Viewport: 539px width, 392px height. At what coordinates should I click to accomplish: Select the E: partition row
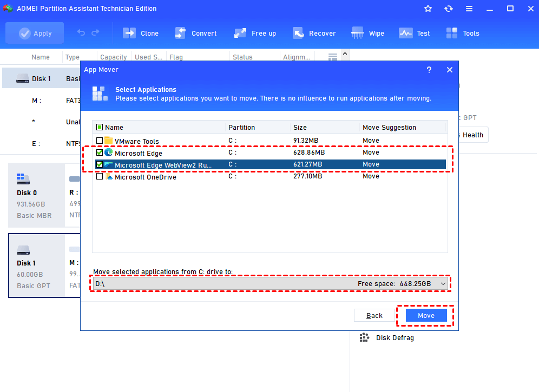(x=41, y=144)
